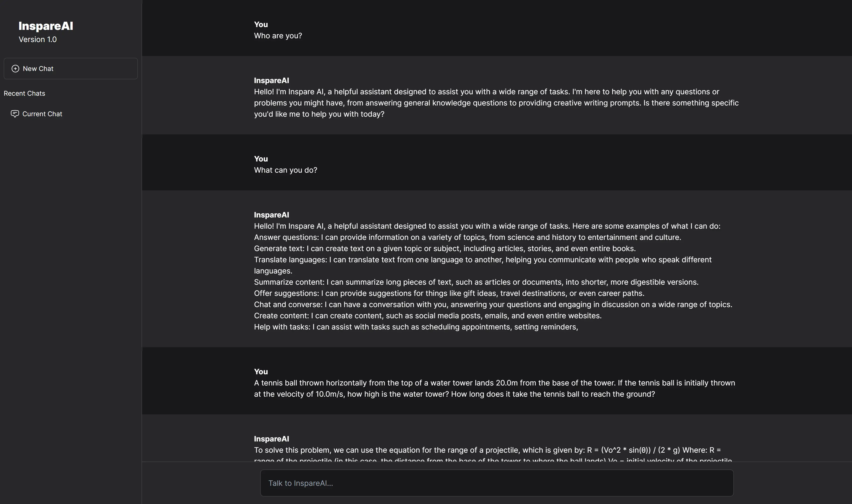Open Current Chat under Recent Chats
852x504 pixels.
click(x=42, y=114)
